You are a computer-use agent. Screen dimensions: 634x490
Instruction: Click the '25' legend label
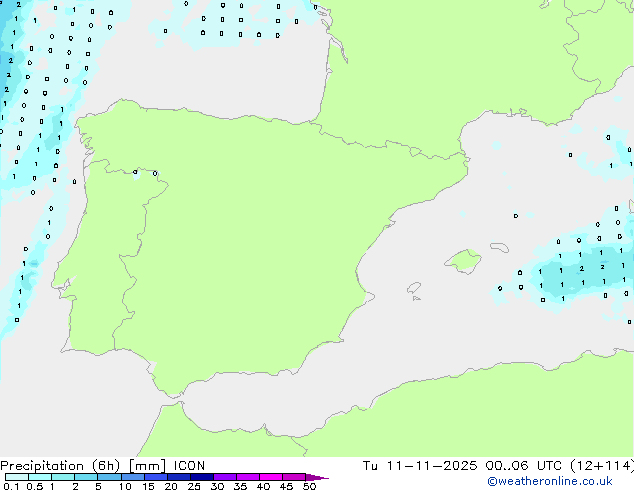coord(194,486)
